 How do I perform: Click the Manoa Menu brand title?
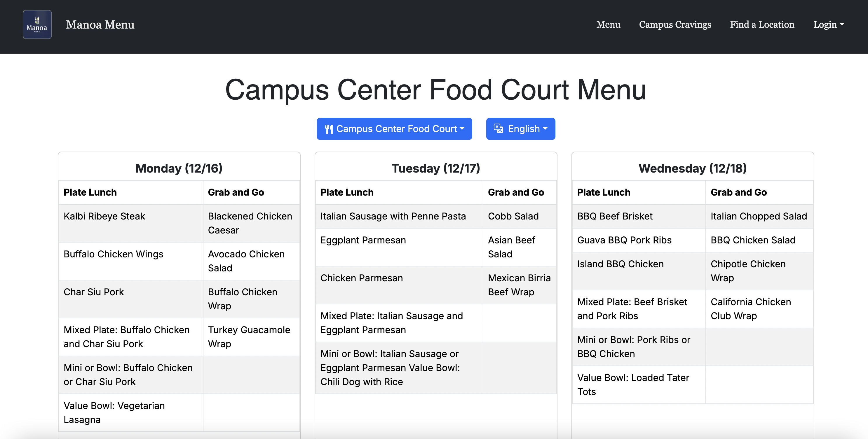100,24
